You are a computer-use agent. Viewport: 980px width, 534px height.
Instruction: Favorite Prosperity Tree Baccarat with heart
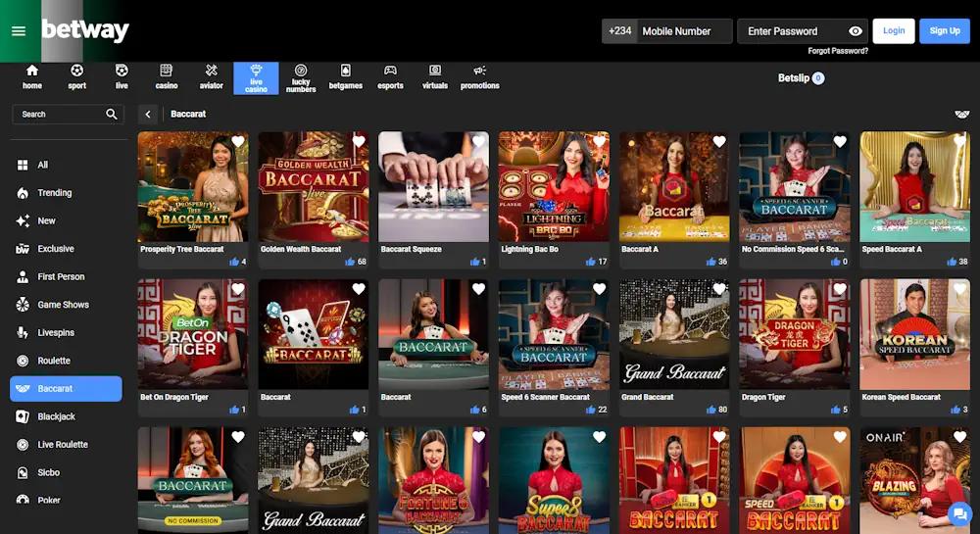click(x=238, y=142)
